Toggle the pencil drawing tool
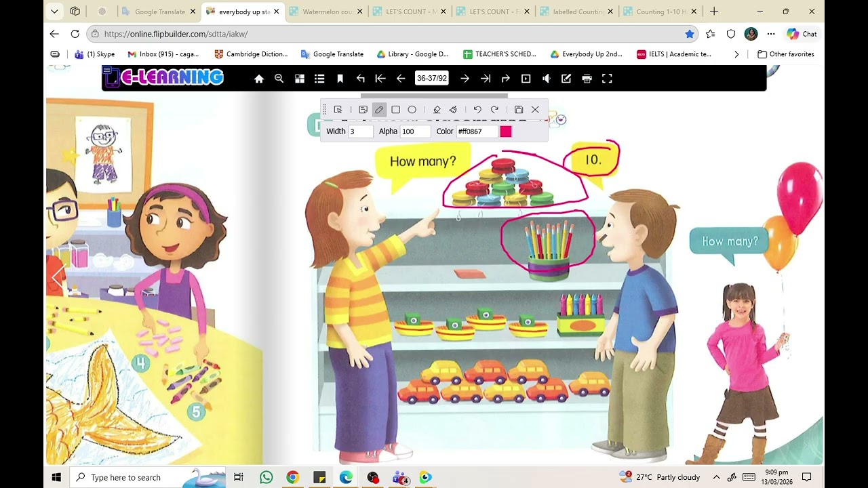 pyautogui.click(x=379, y=110)
